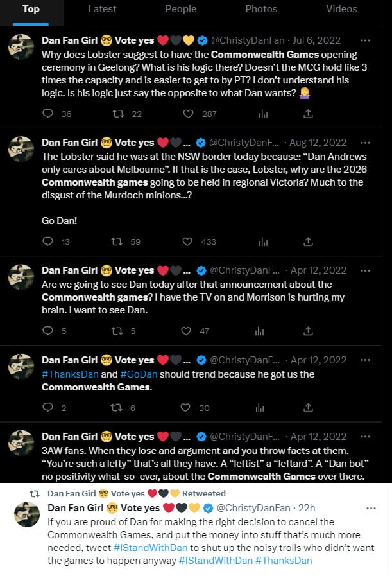
Task: Like the tweet with 47 likes
Action: pyautogui.click(x=186, y=331)
